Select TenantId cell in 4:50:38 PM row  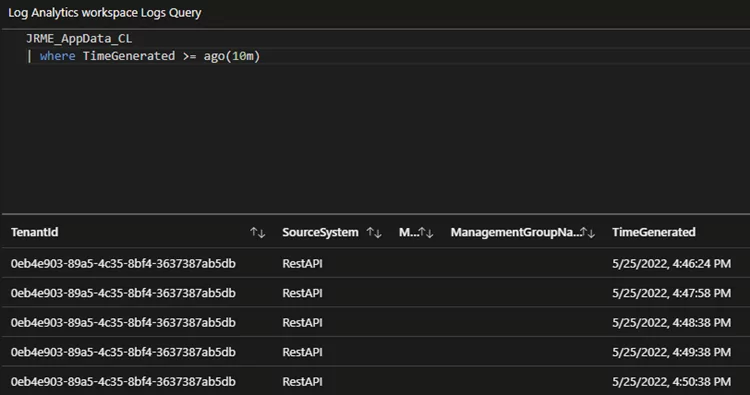123,382
